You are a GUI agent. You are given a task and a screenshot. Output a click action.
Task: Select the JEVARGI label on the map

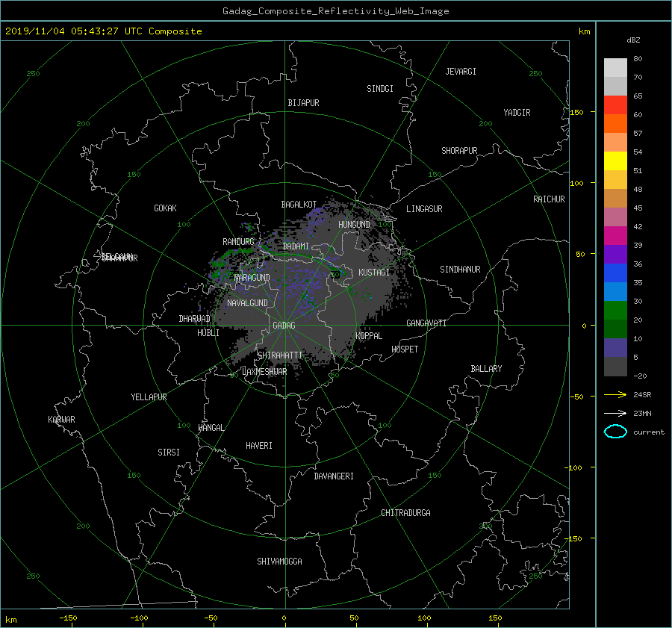point(461,72)
